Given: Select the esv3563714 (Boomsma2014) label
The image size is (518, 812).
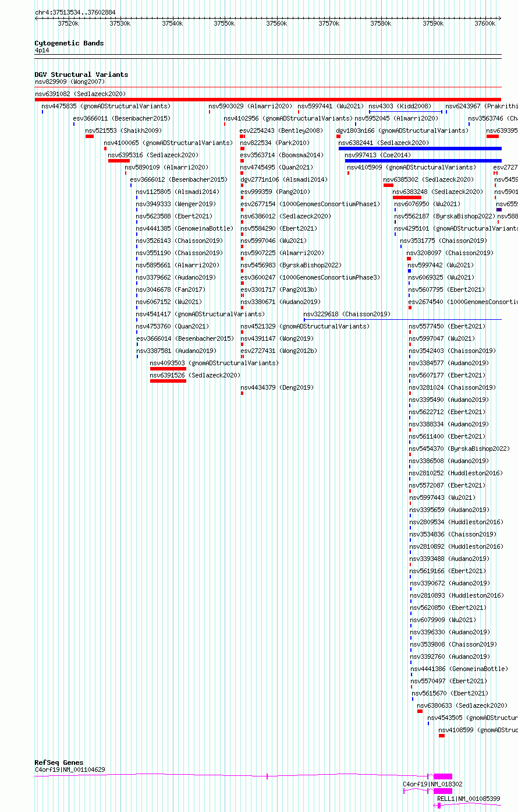Looking at the screenshot, I should 282,155.
